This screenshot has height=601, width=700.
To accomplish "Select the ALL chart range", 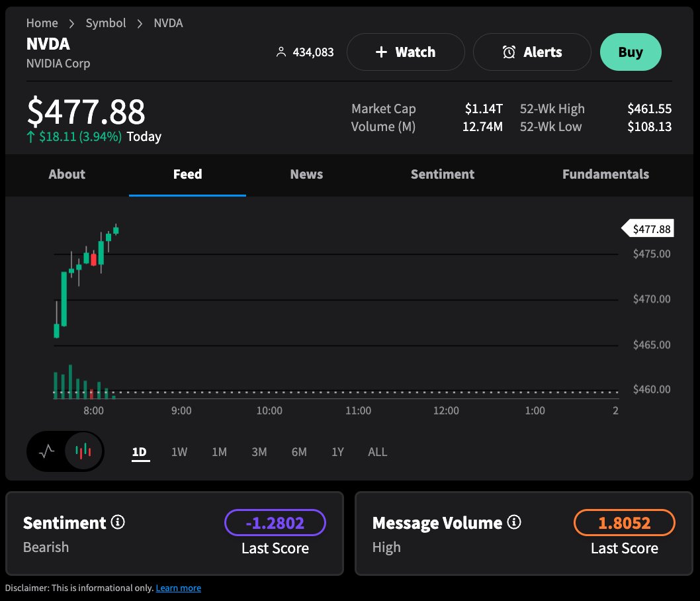I will (378, 452).
